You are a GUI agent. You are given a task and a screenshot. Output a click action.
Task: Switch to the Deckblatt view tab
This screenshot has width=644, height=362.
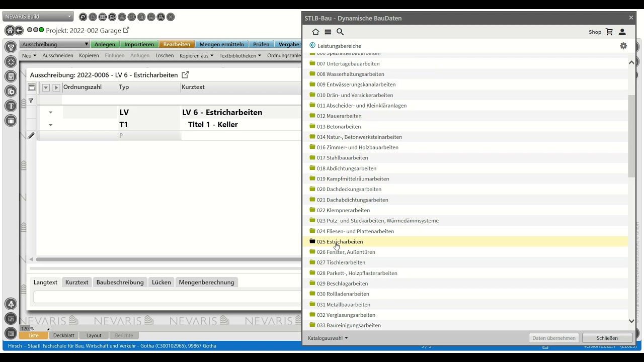click(64, 335)
